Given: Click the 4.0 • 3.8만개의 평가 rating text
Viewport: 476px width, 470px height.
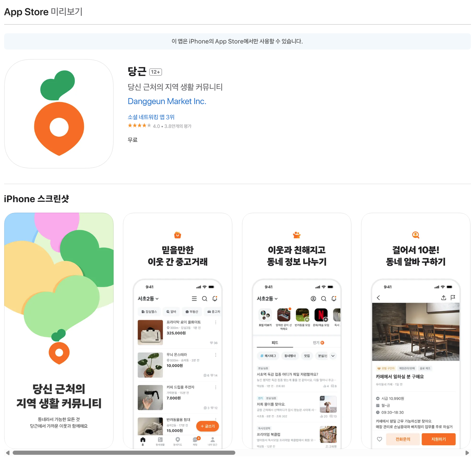Looking at the screenshot, I should pyautogui.click(x=172, y=126).
